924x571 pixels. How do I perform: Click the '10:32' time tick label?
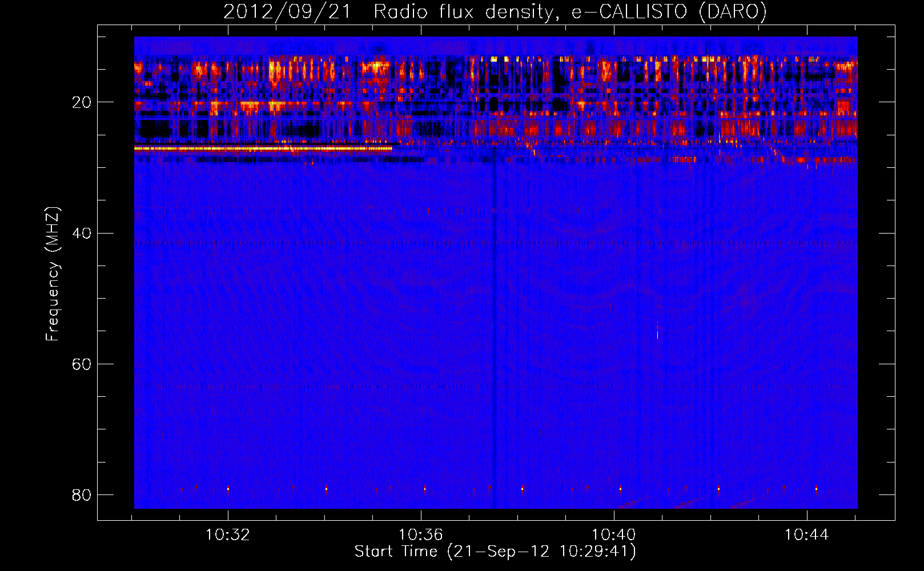(x=228, y=535)
